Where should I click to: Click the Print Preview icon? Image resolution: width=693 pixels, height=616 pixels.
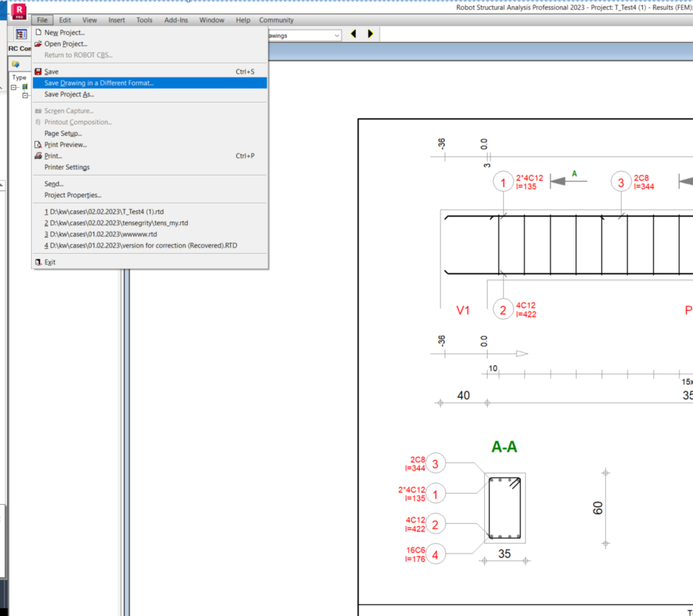[x=38, y=144]
